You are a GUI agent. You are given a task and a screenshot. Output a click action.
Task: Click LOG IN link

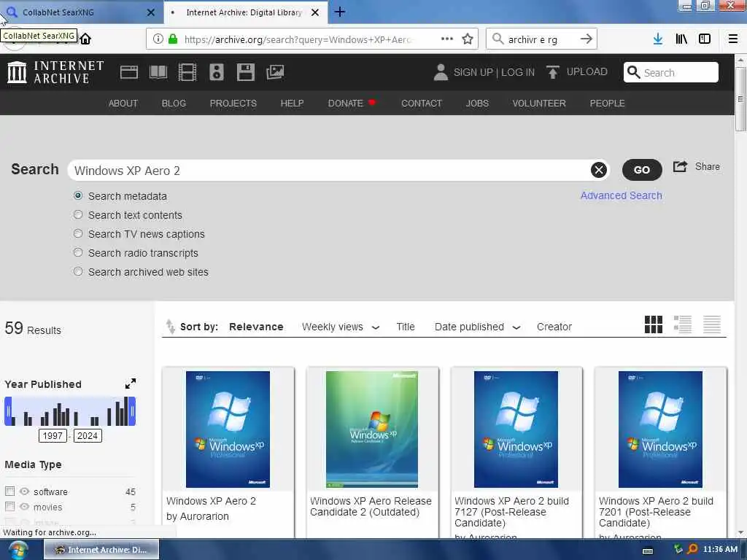point(518,72)
